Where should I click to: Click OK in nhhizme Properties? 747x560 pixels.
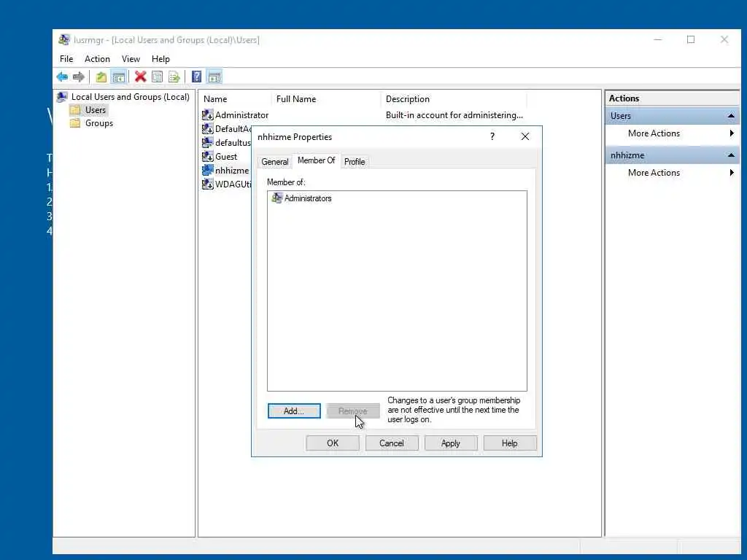click(x=333, y=443)
